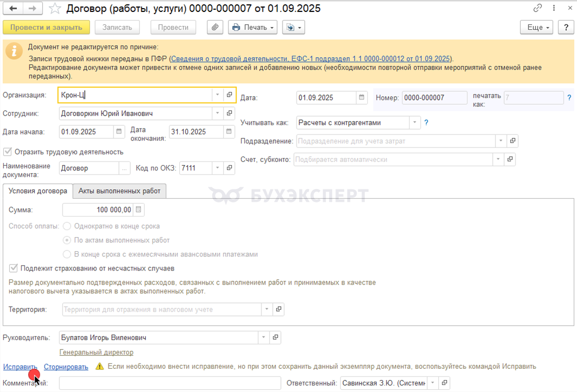Click the Сторнировать link
Image resolution: width=577 pixels, height=392 pixels.
[66, 367]
